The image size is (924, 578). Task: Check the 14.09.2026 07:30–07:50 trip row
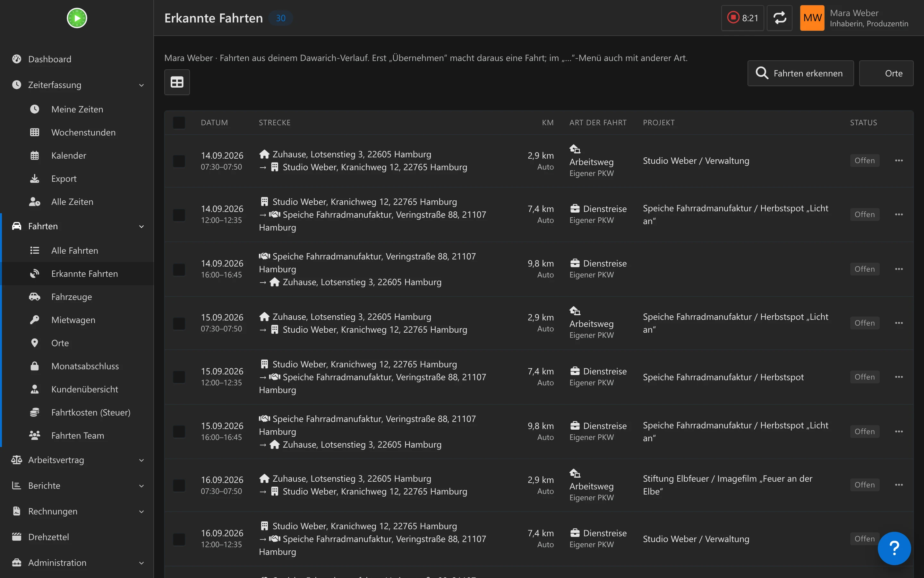(x=179, y=161)
